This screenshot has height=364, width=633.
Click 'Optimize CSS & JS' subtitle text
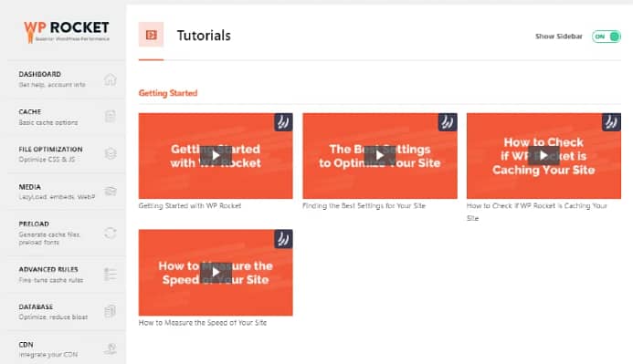point(47,160)
